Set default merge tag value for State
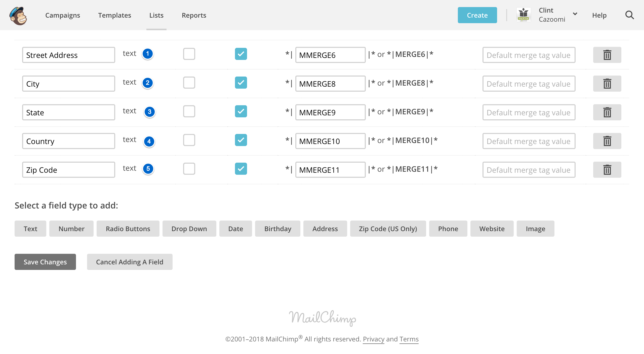This screenshot has width=644, height=354. [x=529, y=112]
